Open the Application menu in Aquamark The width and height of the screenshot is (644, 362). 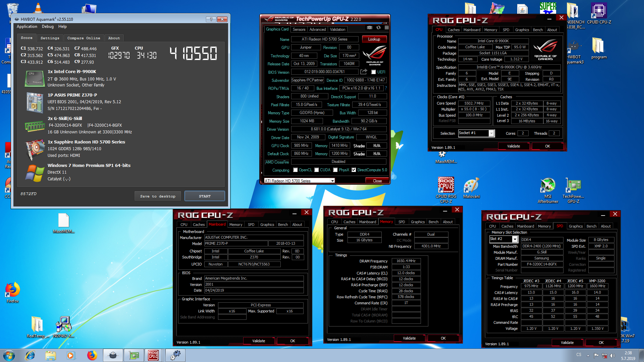coord(27,26)
